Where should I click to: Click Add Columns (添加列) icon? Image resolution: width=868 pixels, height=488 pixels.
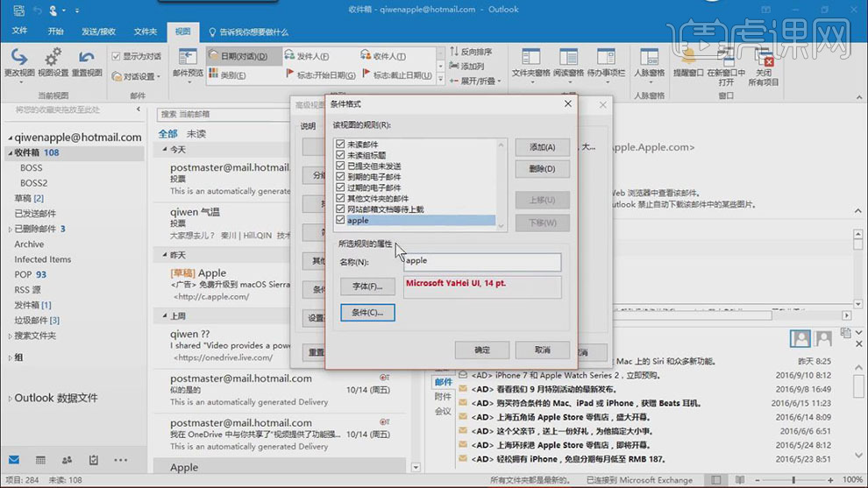454,66
